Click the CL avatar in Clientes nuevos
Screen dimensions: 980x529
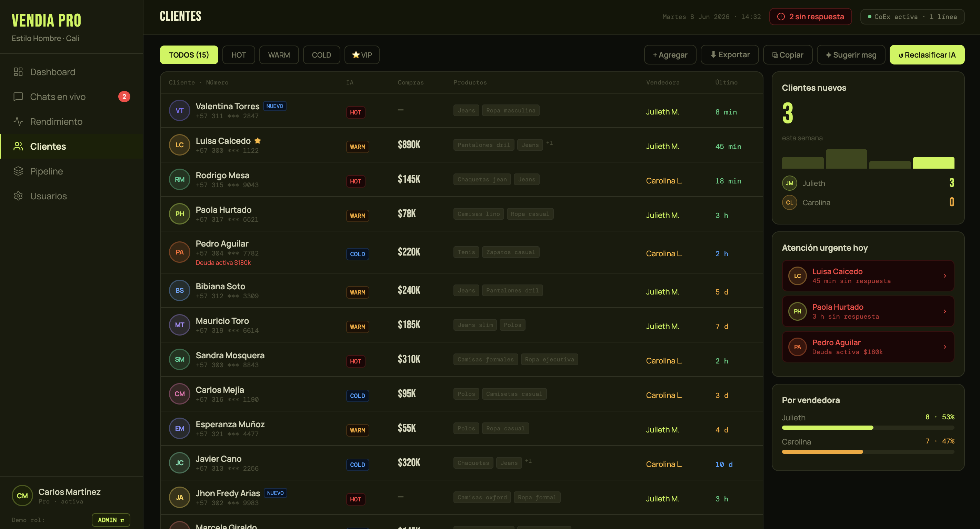pyautogui.click(x=789, y=202)
